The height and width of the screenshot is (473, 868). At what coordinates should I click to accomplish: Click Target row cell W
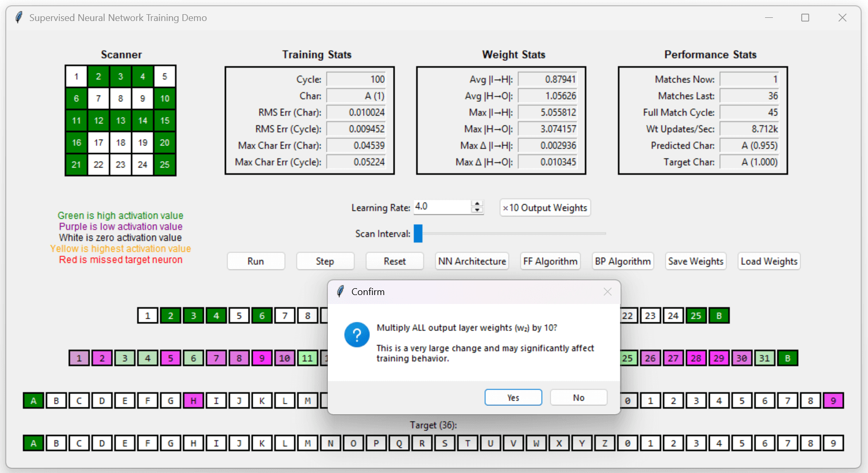pyautogui.click(x=536, y=443)
